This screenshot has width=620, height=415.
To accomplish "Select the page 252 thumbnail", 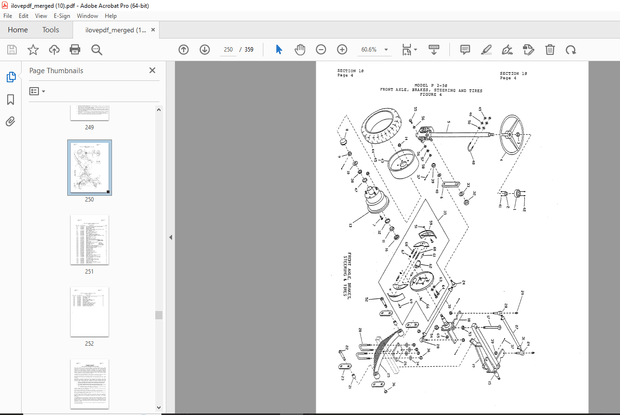I will (89, 312).
